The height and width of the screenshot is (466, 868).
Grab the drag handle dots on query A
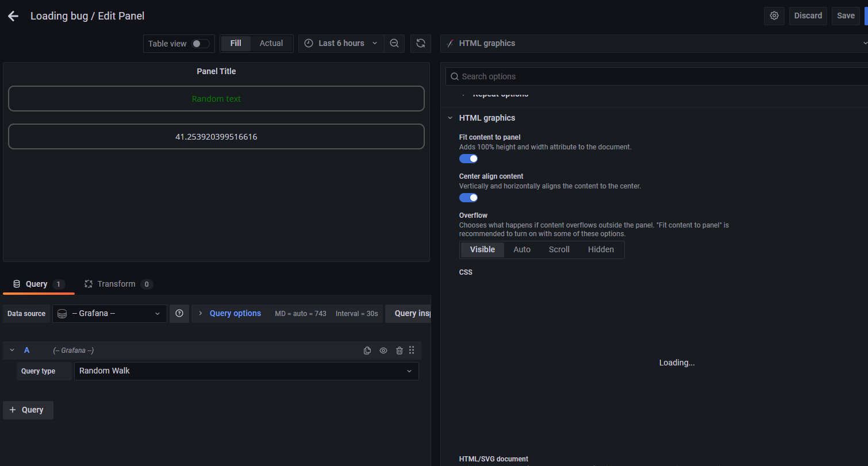coord(412,350)
